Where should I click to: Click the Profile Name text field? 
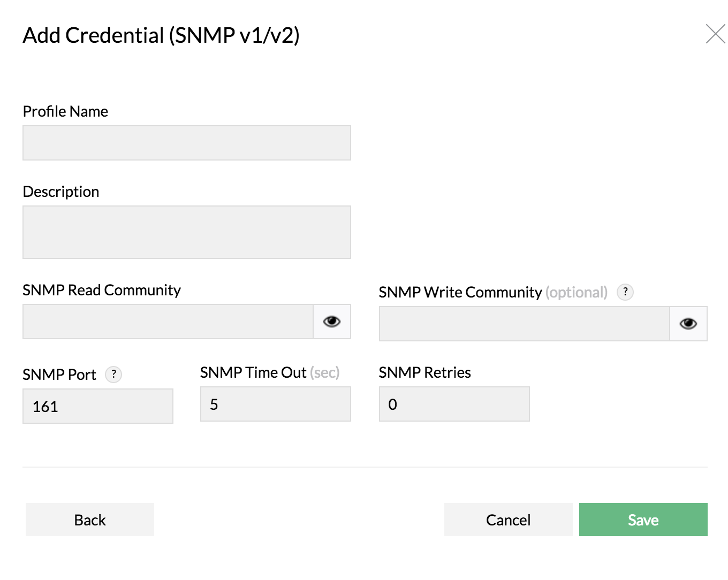186,143
